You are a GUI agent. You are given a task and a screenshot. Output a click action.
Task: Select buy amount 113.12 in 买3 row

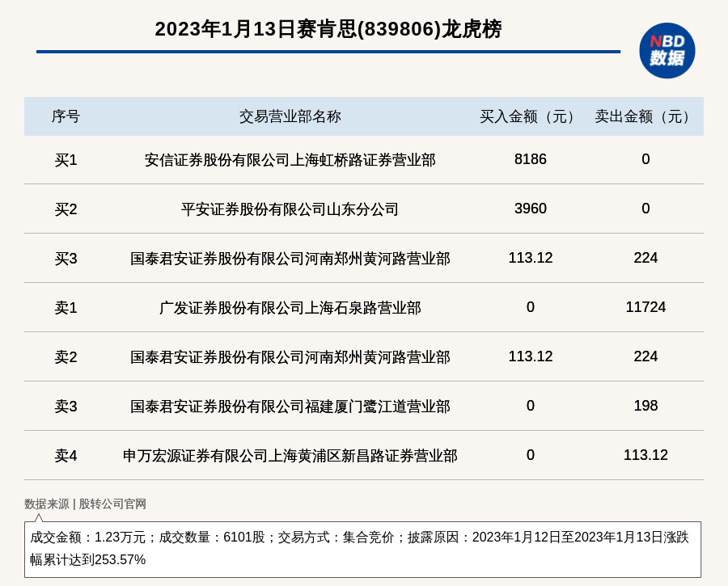pyautogui.click(x=530, y=258)
